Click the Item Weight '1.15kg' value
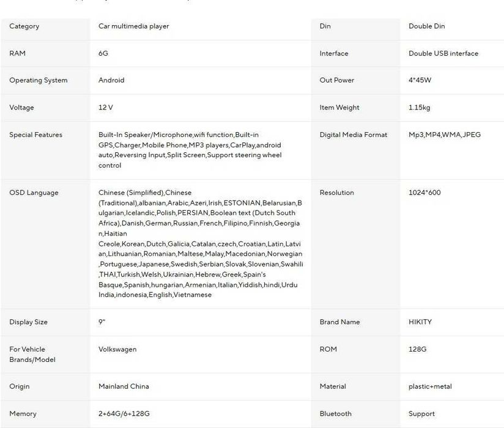The height and width of the screenshot is (428, 504). coord(419,108)
